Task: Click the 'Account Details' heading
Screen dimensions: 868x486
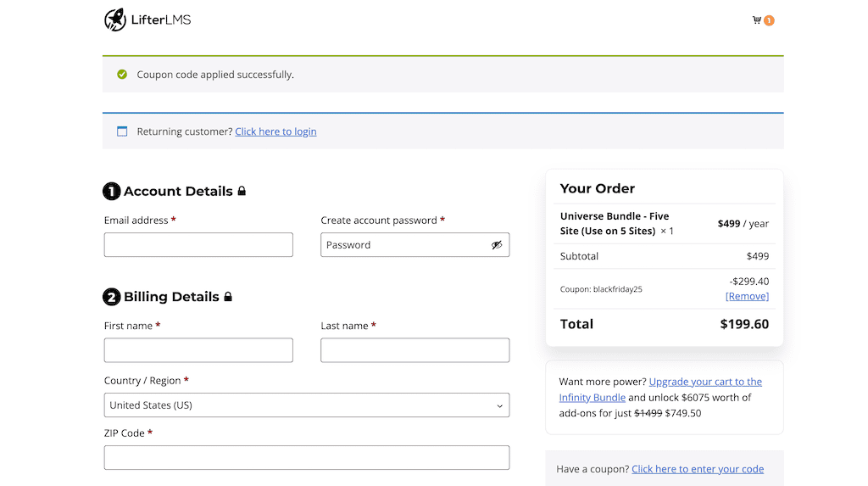Action: coord(178,191)
